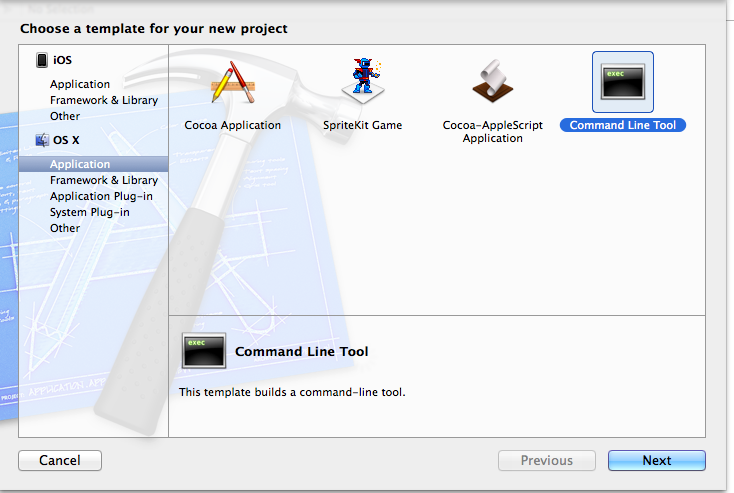The width and height of the screenshot is (734, 493).
Task: Click the OS X Finder icon in sidebar
Action: point(42,140)
